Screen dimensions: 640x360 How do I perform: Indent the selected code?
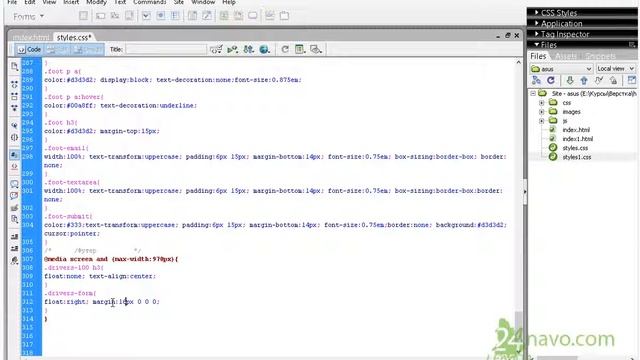(14, 237)
